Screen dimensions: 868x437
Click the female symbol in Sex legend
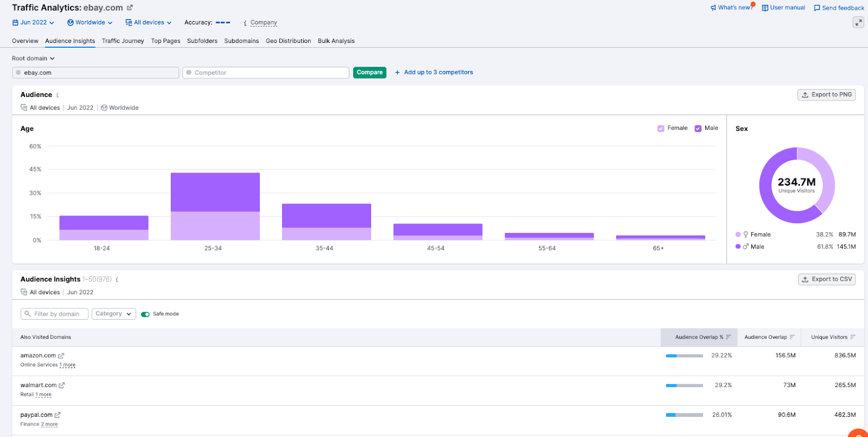click(x=746, y=235)
